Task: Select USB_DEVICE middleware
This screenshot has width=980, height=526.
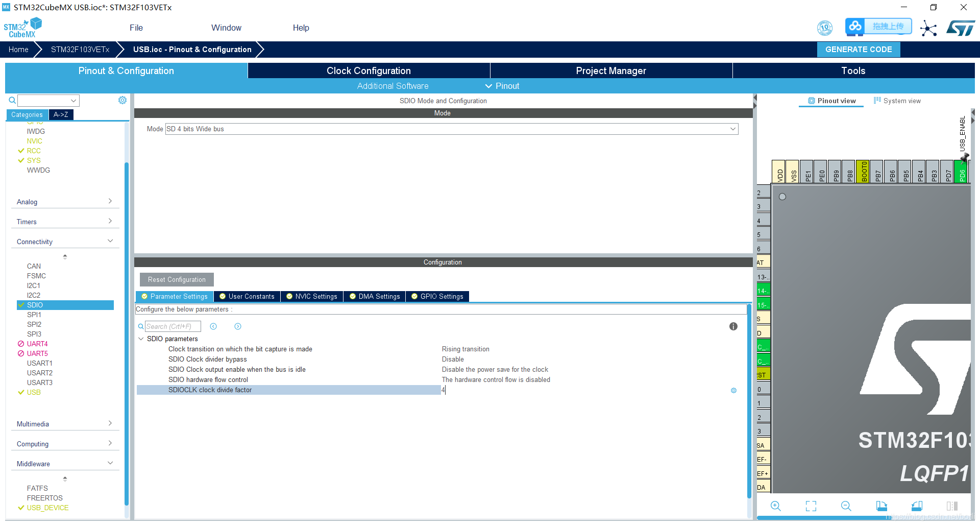Action: pos(47,508)
